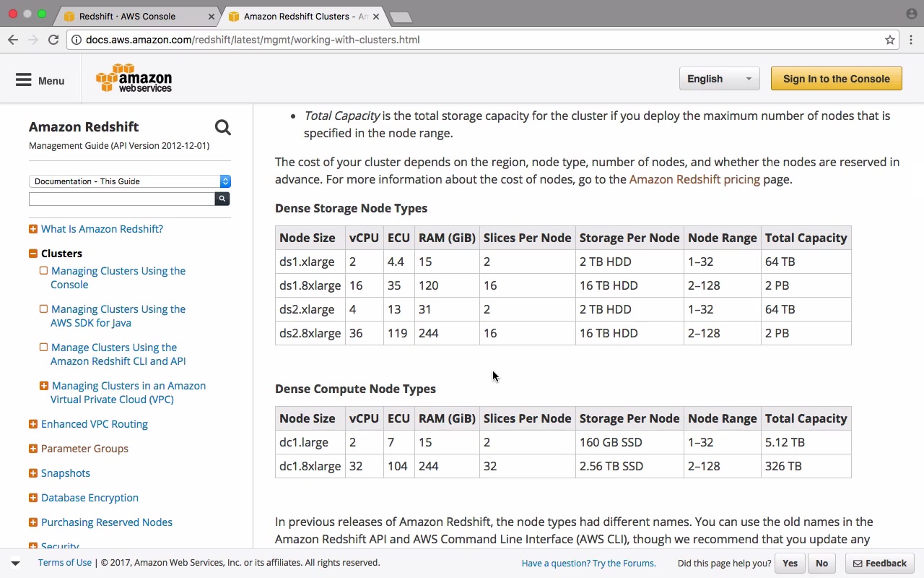Go back using the browser back arrow
The height and width of the screenshot is (578, 924).
click(x=13, y=40)
